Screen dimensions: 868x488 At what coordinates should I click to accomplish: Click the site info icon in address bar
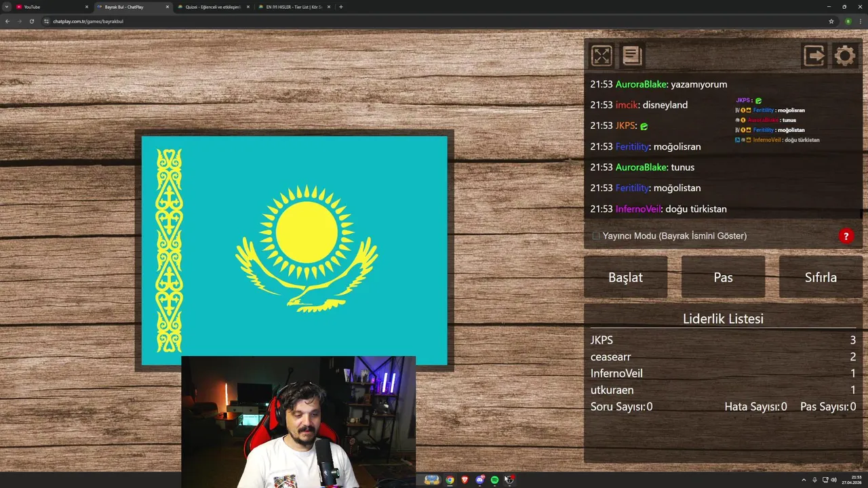(x=47, y=21)
